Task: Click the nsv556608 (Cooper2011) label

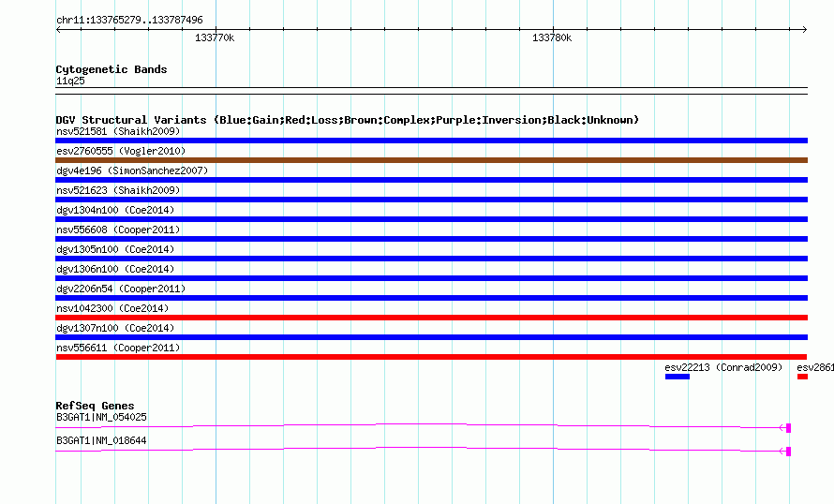Action: click(x=118, y=230)
